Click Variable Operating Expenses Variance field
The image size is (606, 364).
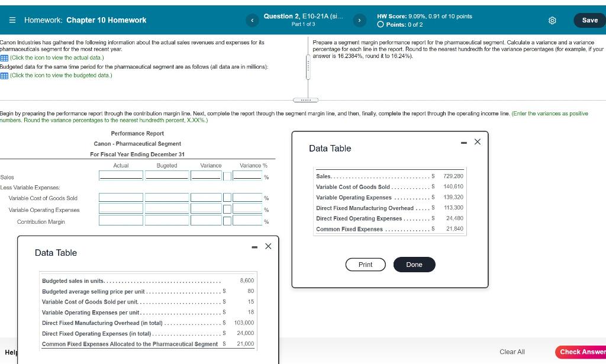(206, 209)
